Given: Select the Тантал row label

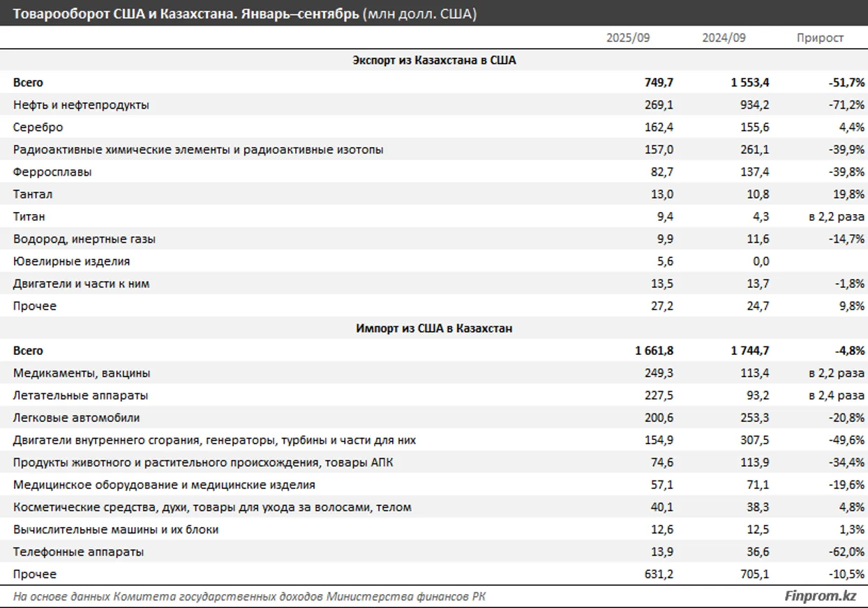Looking at the screenshot, I should coord(33,195).
